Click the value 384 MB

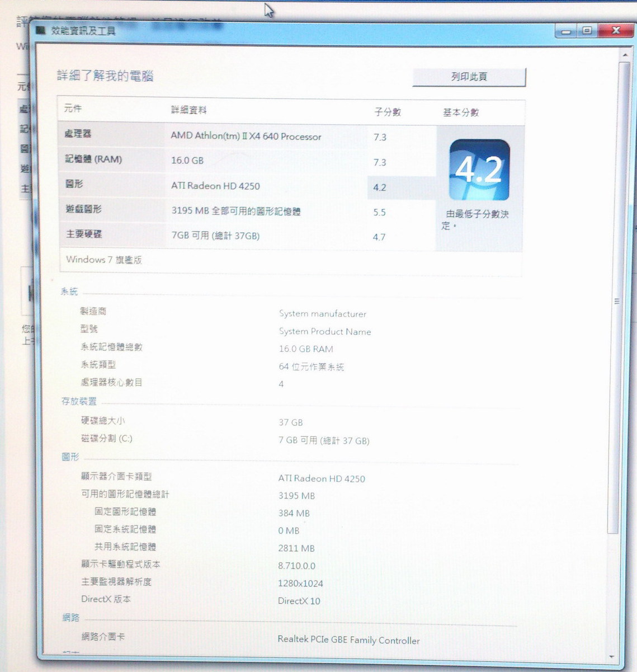coord(294,513)
